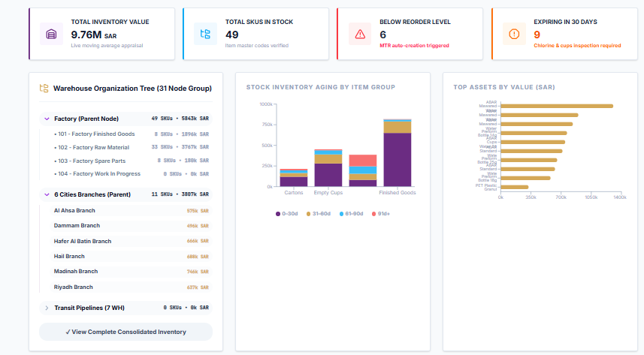Click the 746k SAR value for Madinah
Screen dimensions: 644x355
click(198, 272)
